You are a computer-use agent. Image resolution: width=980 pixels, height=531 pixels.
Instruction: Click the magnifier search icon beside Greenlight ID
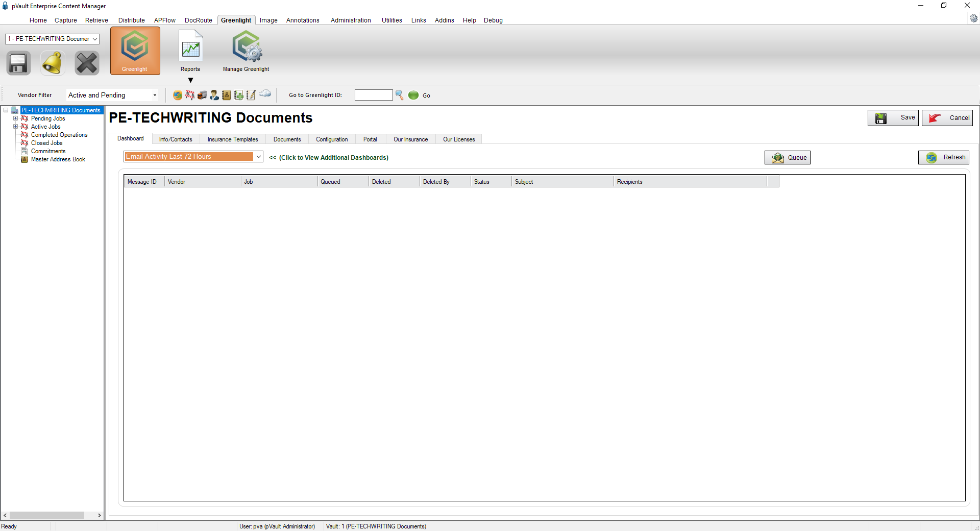[400, 95]
